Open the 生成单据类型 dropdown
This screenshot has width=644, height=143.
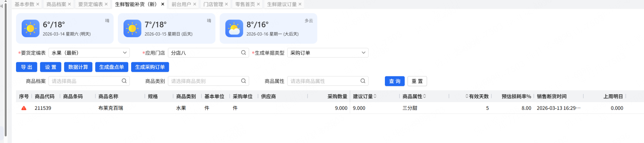(363, 53)
